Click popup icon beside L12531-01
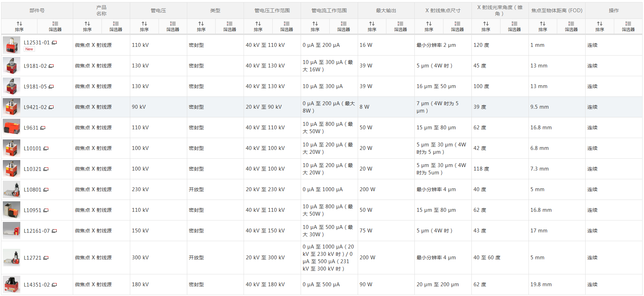This screenshot has width=644, height=296. pyautogui.click(x=54, y=43)
